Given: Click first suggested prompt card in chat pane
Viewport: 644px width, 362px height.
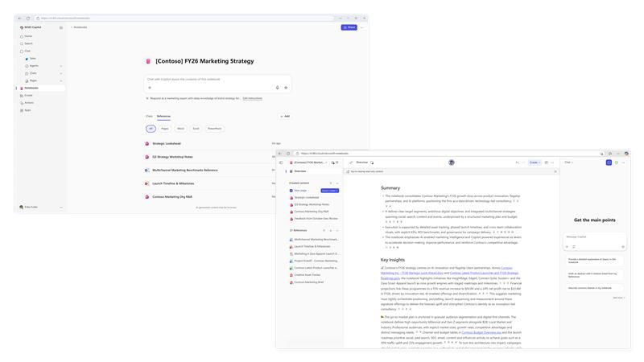Looking at the screenshot, I should (x=594, y=261).
